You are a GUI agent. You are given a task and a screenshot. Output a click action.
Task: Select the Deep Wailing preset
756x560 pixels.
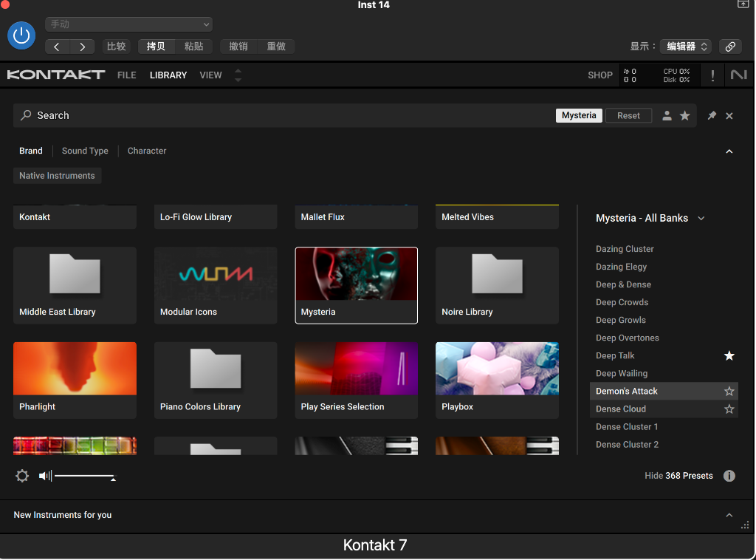coord(622,373)
